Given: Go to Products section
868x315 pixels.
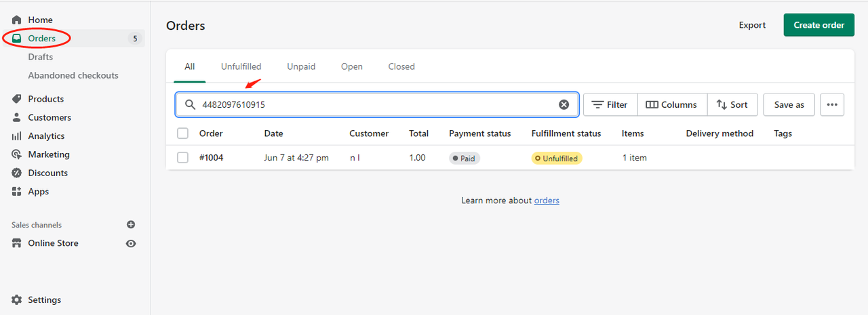Looking at the screenshot, I should 45,99.
